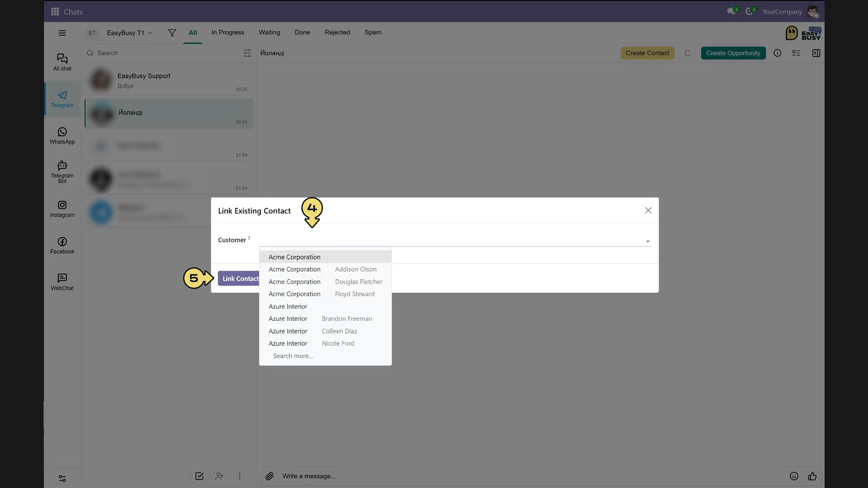The image size is (868, 488).
Task: Open sidebar settings sliders icon at bottom
Action: [x=62, y=479]
